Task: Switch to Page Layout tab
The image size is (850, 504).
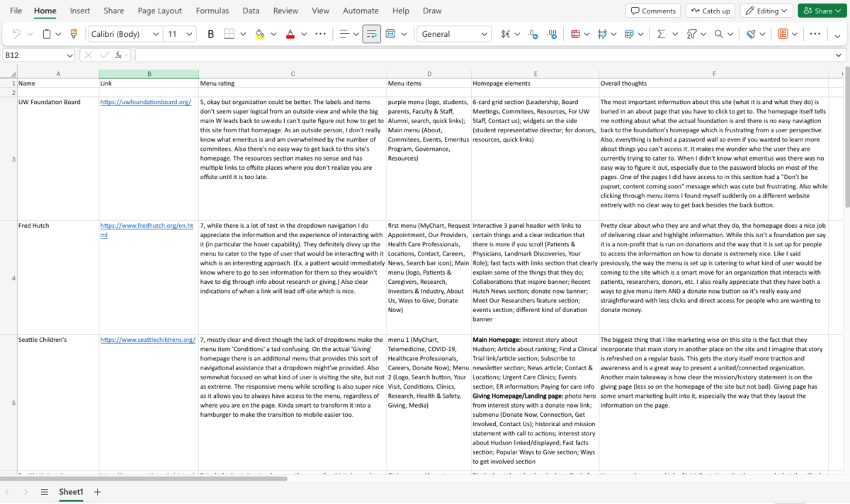Action: point(159,11)
